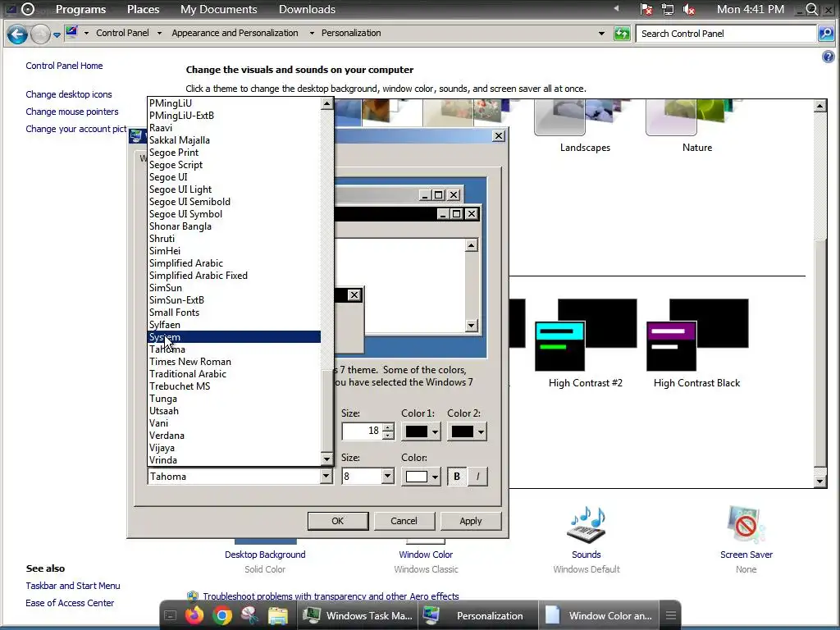The image size is (840, 630).
Task: Toggle Italic font button
Action: (478, 477)
